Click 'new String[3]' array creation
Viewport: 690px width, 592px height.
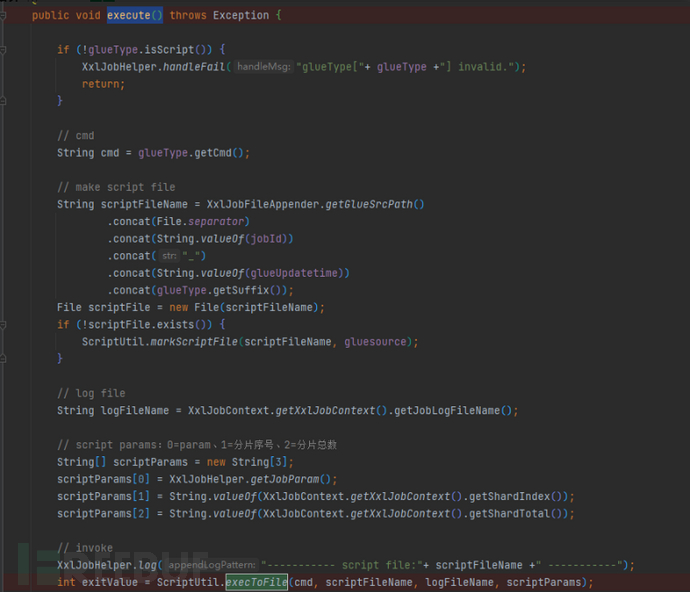pos(247,462)
